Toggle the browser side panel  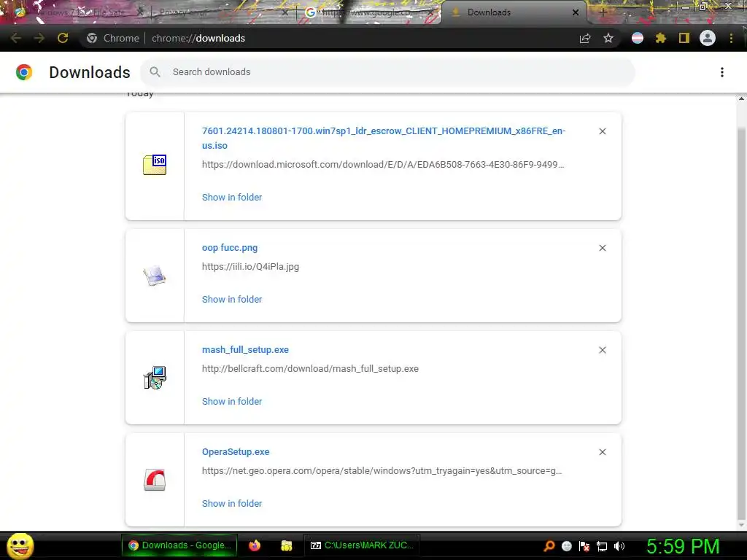(684, 38)
